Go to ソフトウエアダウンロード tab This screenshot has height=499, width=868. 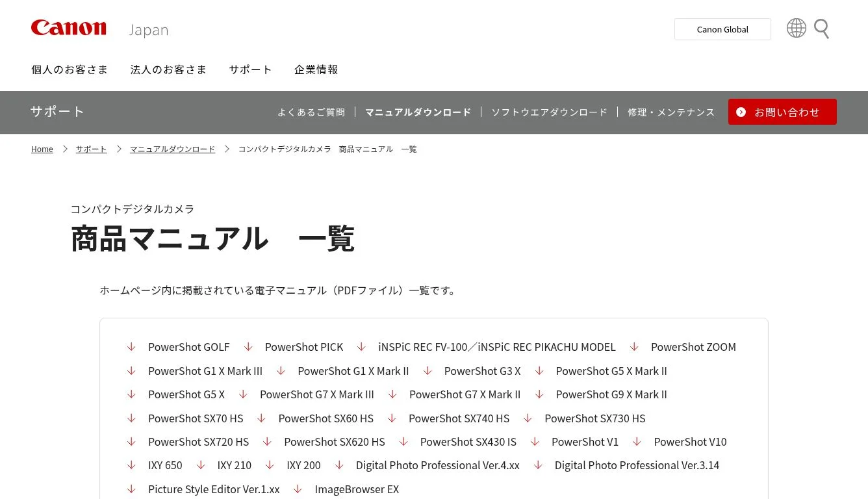549,112
